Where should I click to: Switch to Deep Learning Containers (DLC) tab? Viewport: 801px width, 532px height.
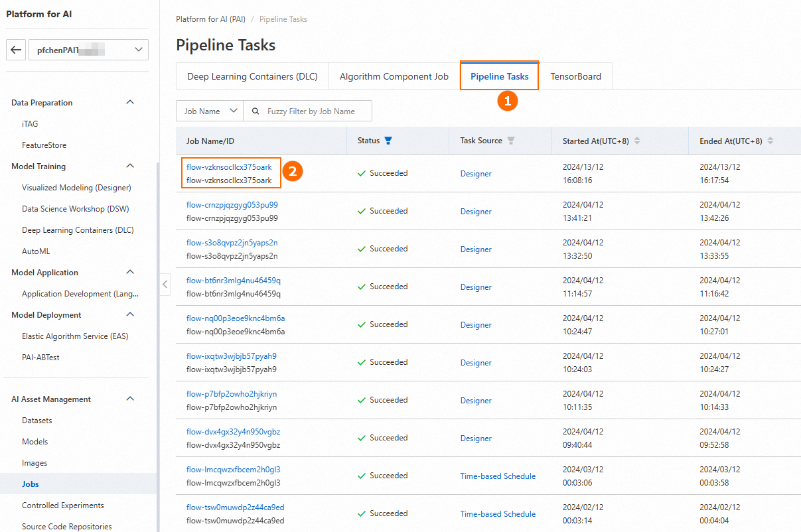tap(252, 76)
